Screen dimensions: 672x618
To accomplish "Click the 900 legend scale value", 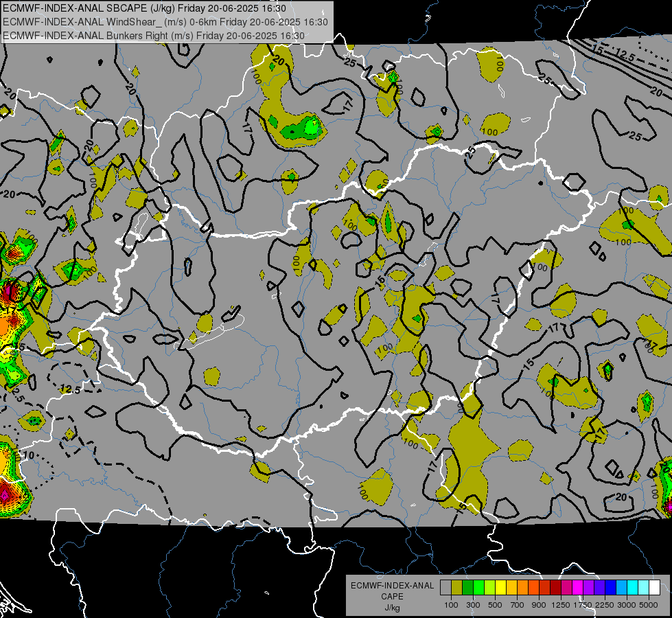I will click(539, 605).
